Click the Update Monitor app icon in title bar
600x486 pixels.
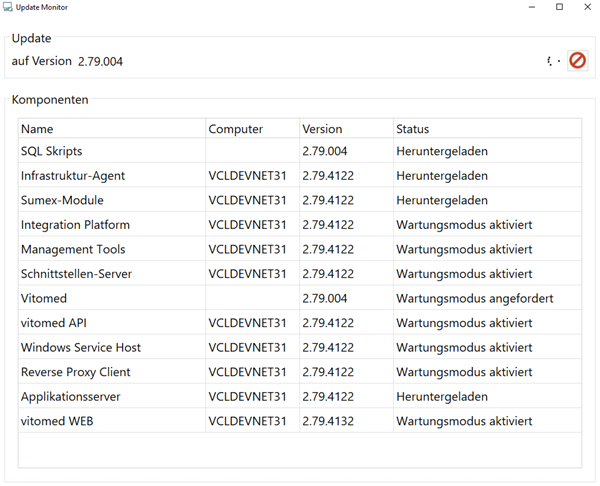pos(8,7)
